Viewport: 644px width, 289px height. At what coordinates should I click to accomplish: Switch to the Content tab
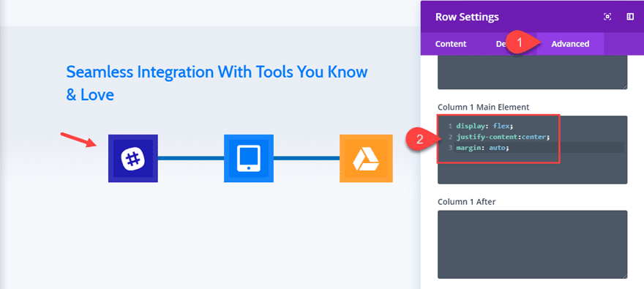click(451, 44)
